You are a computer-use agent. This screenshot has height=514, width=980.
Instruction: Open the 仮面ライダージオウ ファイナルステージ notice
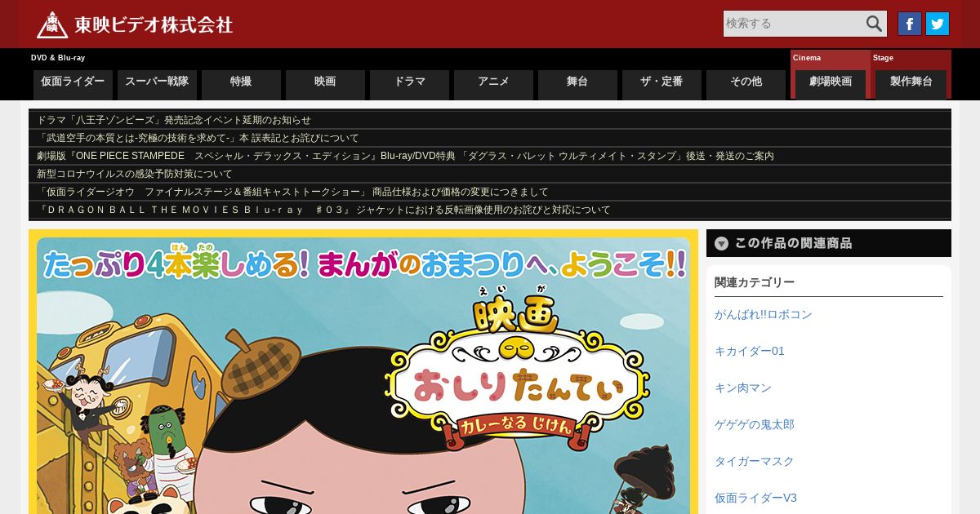(292, 192)
